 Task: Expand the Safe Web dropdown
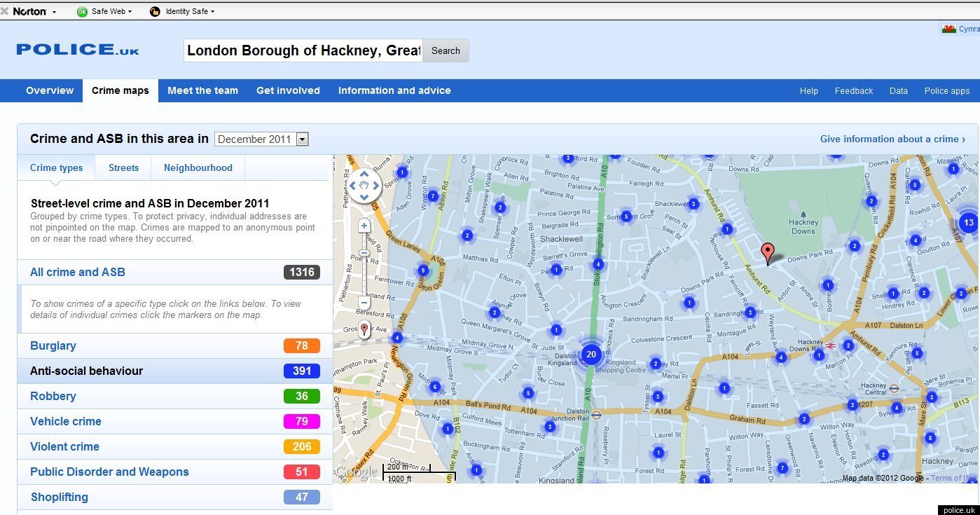[x=130, y=12]
